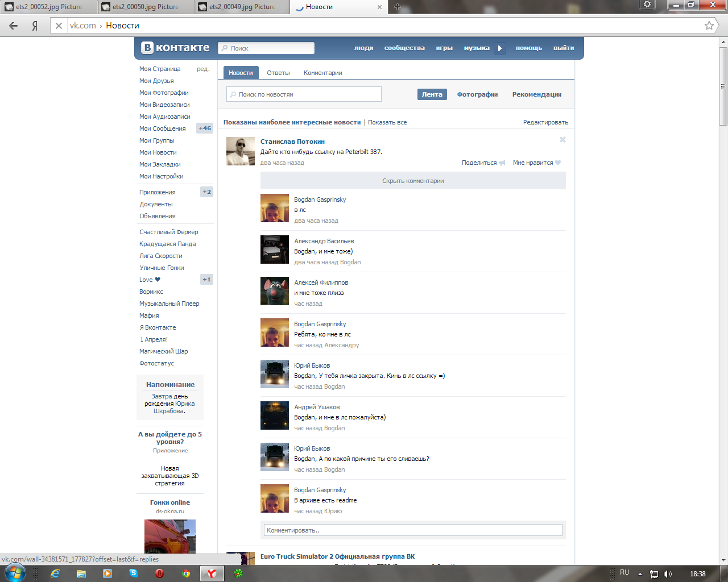Click the Комментировать comment input field
728x582 pixels.
pos(413,530)
